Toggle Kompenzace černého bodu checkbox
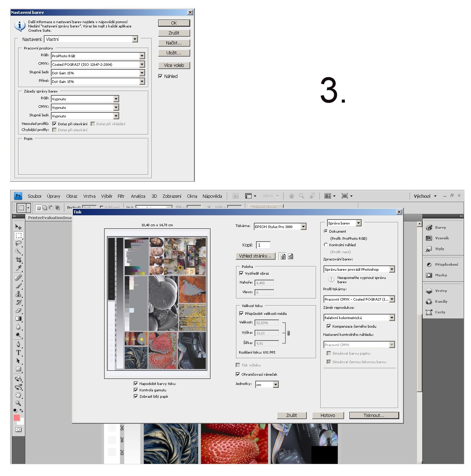The image size is (471, 476). click(x=329, y=326)
